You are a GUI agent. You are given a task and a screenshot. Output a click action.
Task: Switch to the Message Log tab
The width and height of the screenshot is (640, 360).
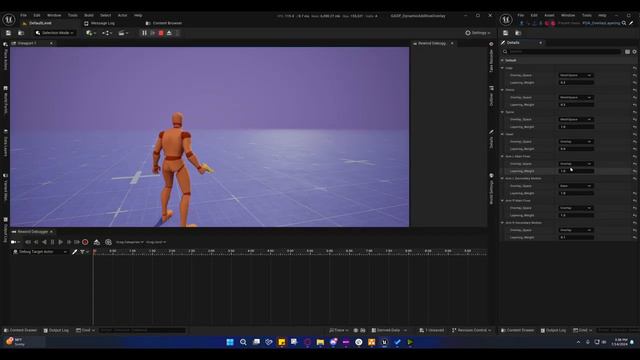pos(100,23)
